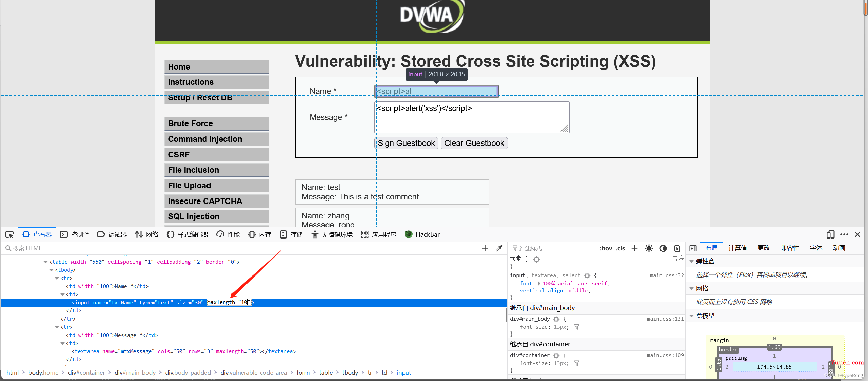Click the Message textarea
Image resolution: width=868 pixels, height=381 pixels.
click(472, 117)
